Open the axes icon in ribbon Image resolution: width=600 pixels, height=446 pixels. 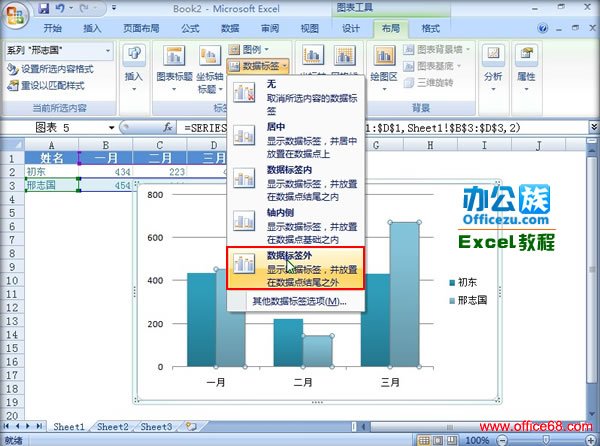coord(313,55)
